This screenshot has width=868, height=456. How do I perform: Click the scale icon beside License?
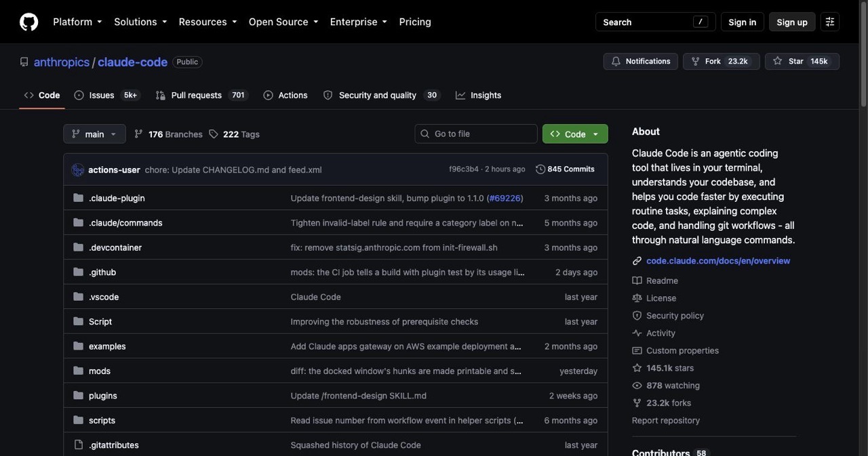coord(637,298)
